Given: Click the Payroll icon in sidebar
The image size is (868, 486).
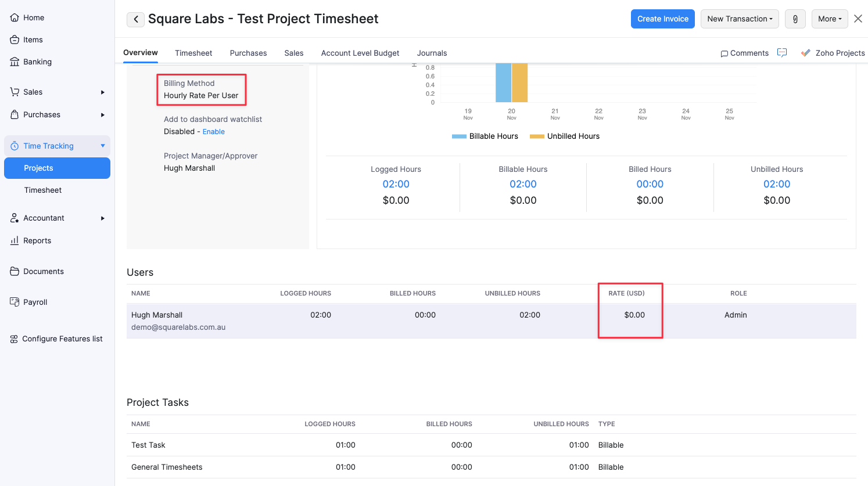Looking at the screenshot, I should (15, 302).
